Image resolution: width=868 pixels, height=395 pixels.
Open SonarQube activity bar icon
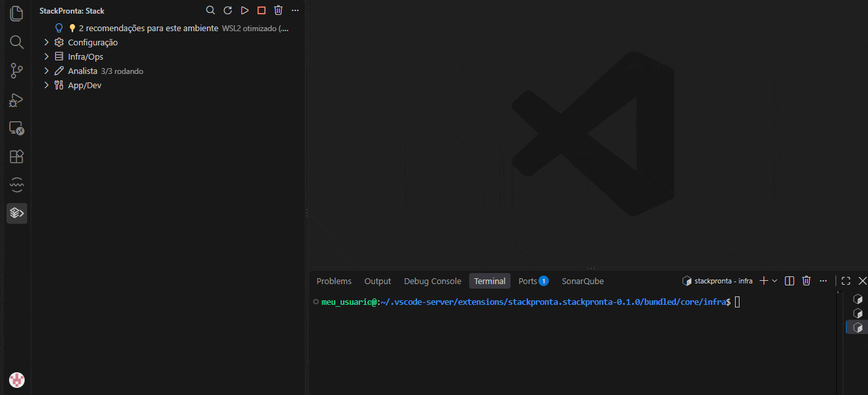tap(17, 185)
